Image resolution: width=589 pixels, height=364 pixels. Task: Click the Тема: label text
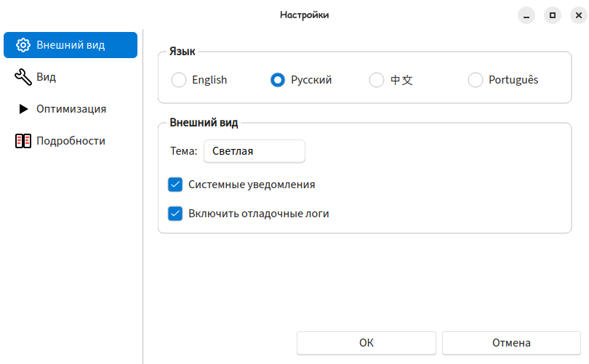point(184,151)
